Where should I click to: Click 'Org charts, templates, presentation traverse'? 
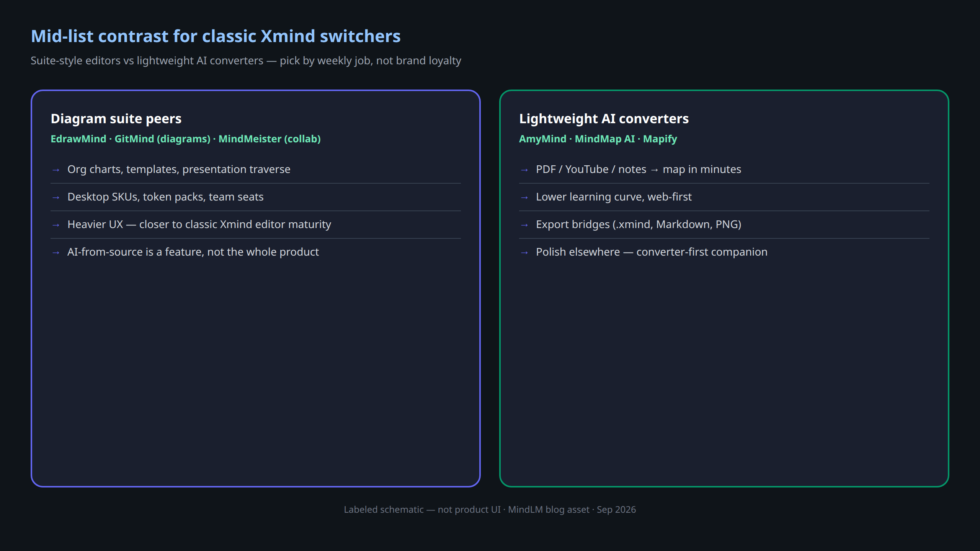179,169
